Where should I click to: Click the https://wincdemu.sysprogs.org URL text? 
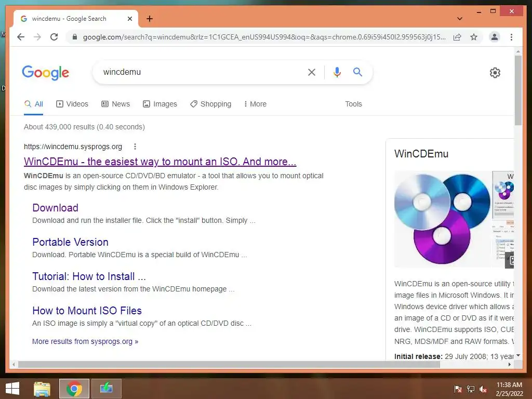[x=73, y=147]
